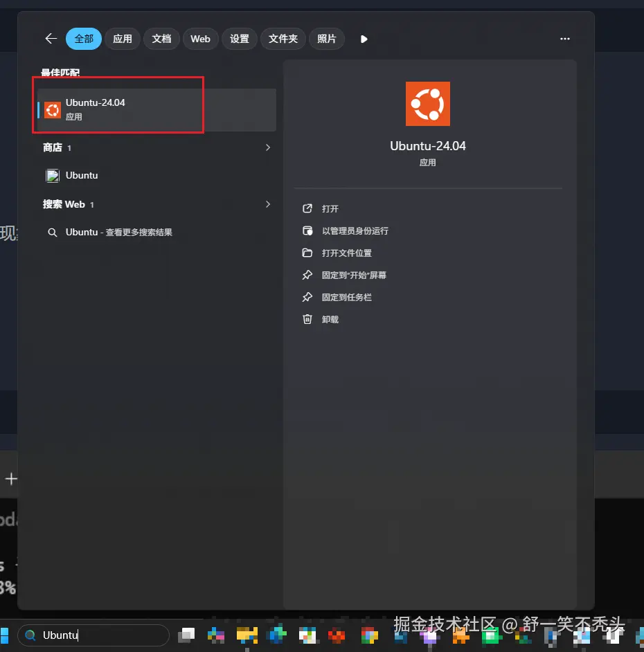Open the three-dot options menu
The width and height of the screenshot is (644, 652).
(x=564, y=39)
